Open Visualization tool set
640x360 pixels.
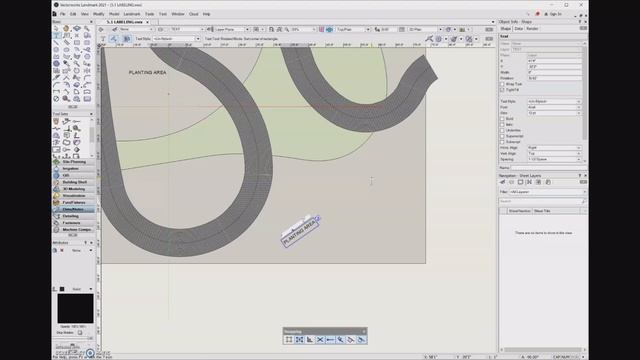pos(73,196)
